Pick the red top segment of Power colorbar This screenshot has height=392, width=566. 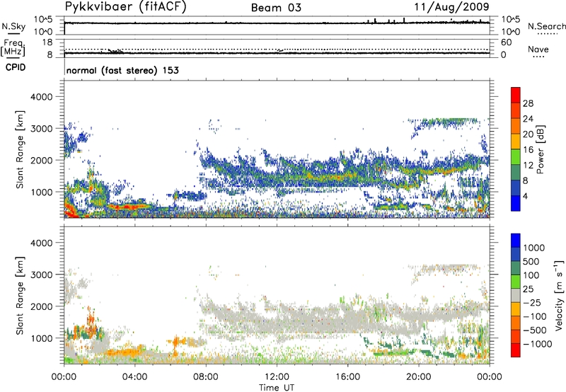click(516, 95)
